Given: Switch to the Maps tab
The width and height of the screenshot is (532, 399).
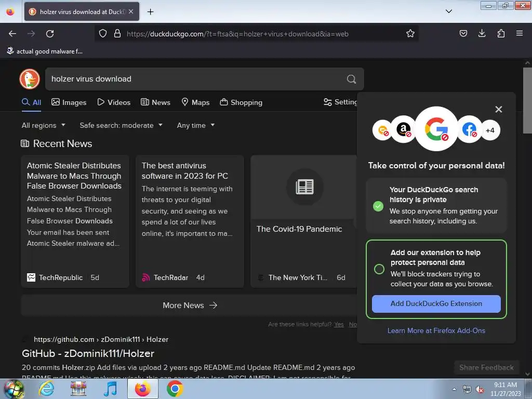Looking at the screenshot, I should (x=195, y=102).
